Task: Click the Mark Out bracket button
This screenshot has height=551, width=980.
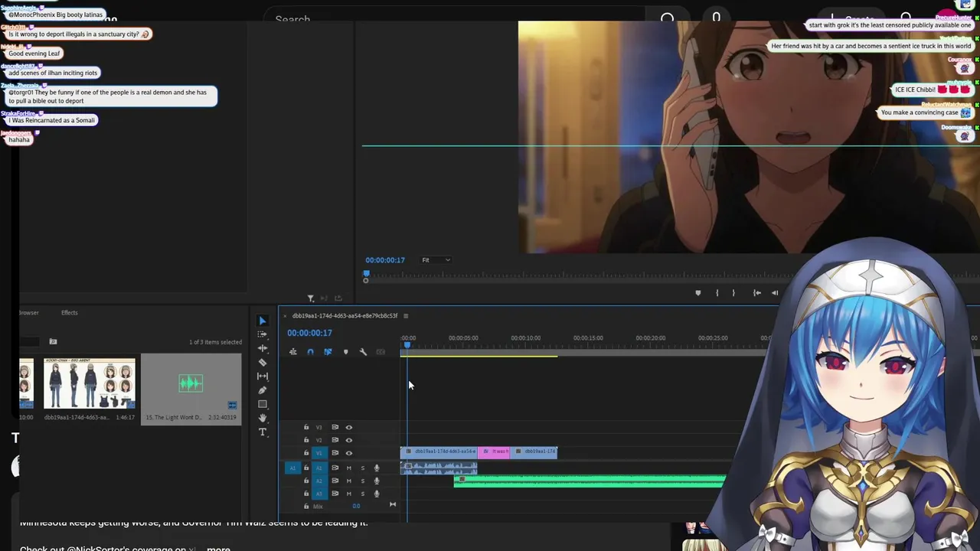Action: pyautogui.click(x=733, y=292)
